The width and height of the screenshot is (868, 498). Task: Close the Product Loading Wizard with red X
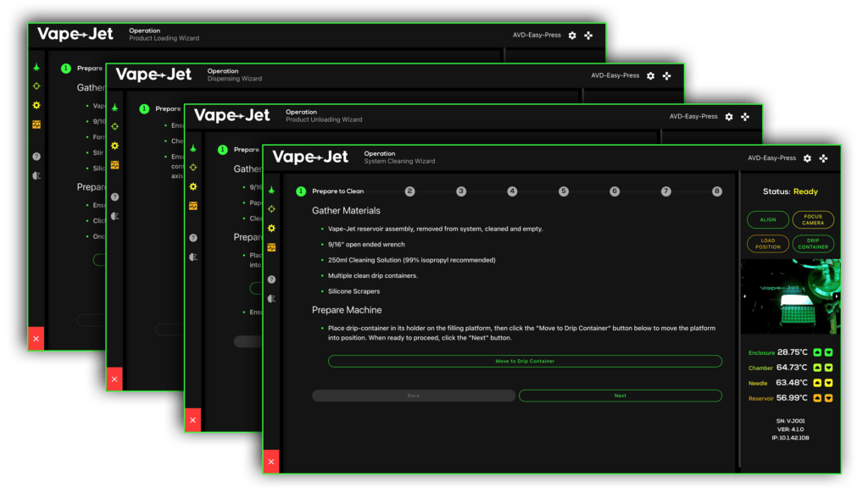(x=36, y=339)
